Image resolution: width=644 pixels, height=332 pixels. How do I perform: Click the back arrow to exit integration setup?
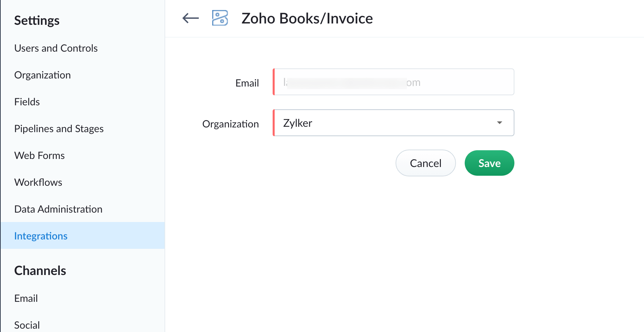(x=190, y=18)
